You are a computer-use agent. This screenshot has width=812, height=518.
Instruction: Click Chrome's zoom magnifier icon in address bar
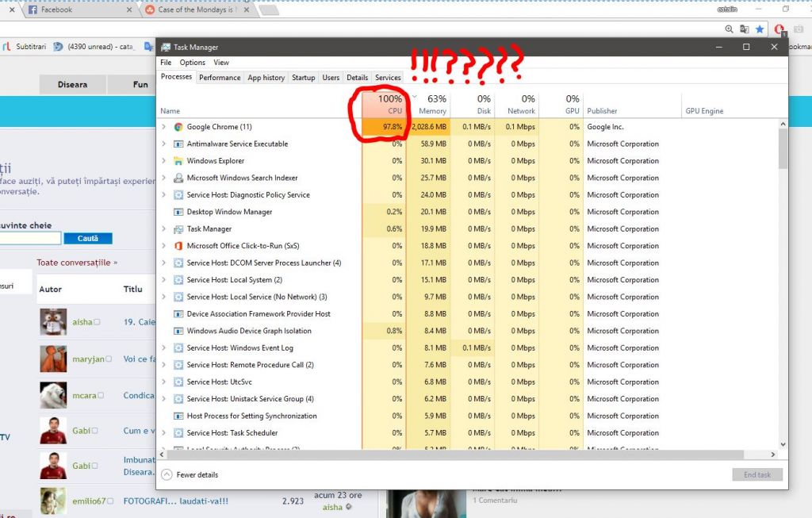point(730,29)
